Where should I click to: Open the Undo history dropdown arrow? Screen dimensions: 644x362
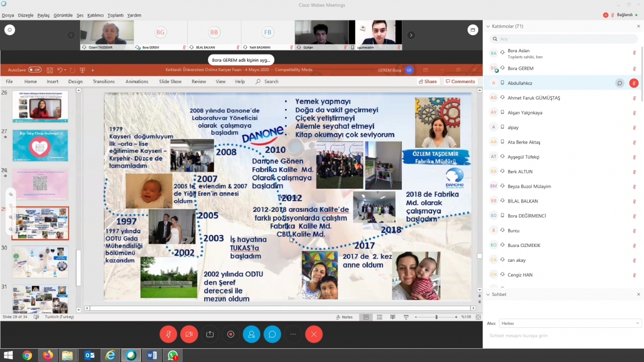[x=65, y=70]
